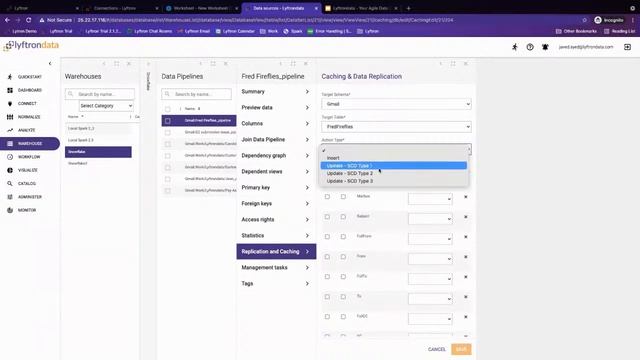
Task: Focus the Data Pipelines search by name field
Action: tap(196, 94)
